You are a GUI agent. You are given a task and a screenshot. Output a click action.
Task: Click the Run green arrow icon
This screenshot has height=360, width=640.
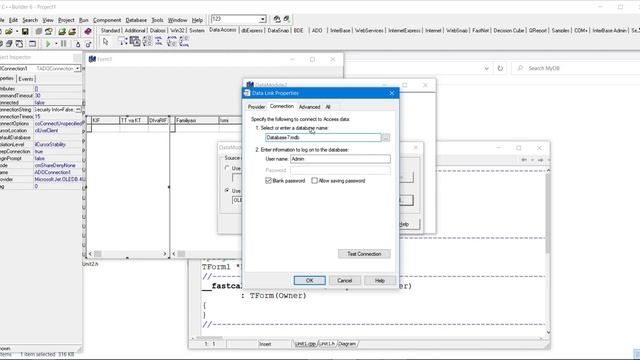coord(48,44)
